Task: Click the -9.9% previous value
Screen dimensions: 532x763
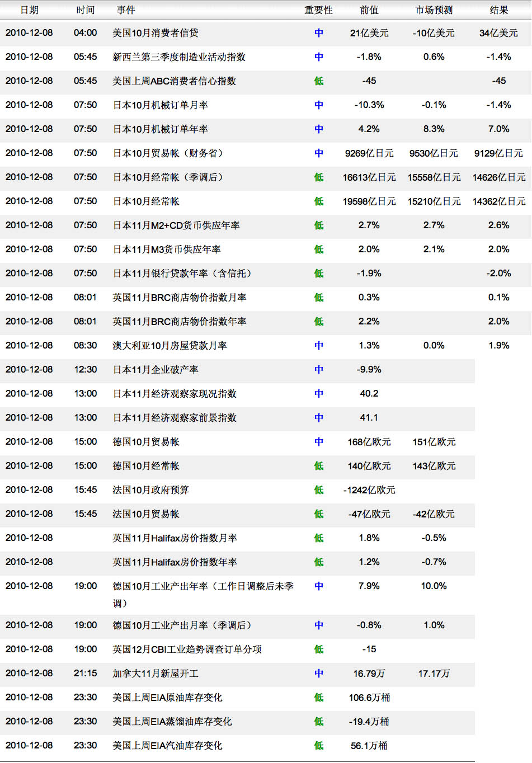Action: tap(369, 370)
